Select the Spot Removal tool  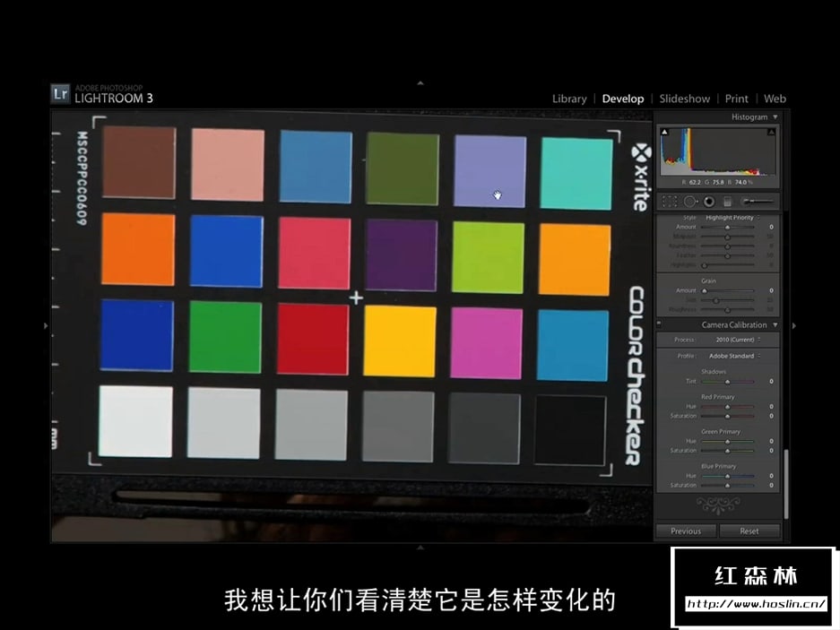(x=690, y=202)
